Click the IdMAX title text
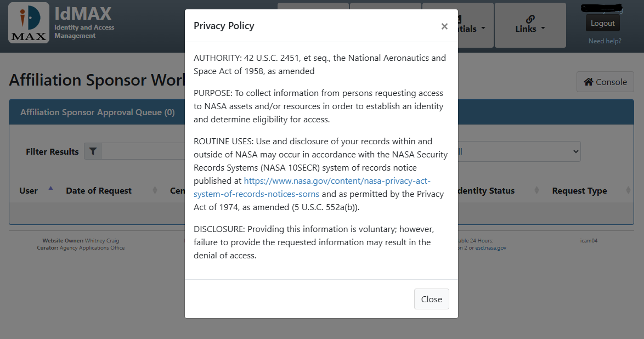 pos(83,13)
